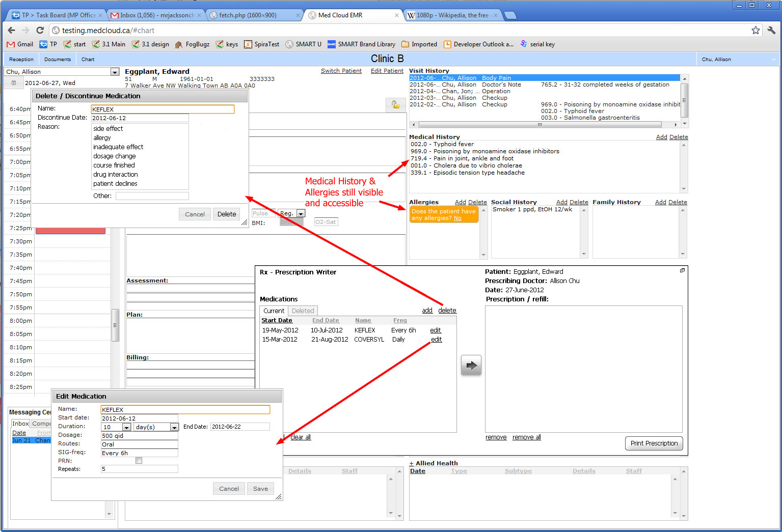782x532 pixels.
Task: Open the Chrome wrench settings icon
Action: [x=771, y=31]
